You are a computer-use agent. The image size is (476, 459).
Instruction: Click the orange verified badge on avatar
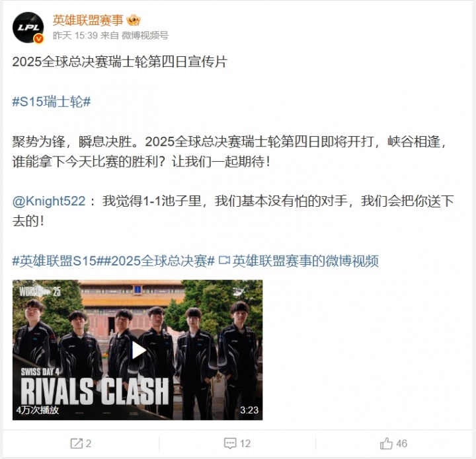point(38,38)
